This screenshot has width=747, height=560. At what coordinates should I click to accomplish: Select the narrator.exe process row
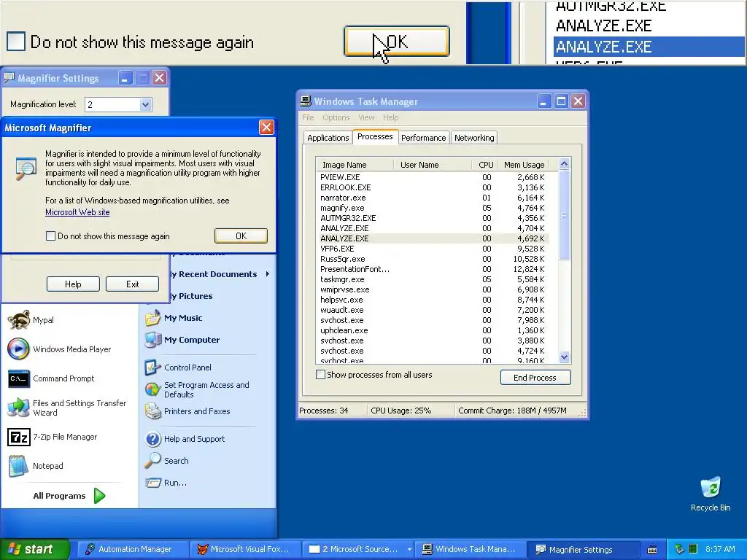pyautogui.click(x=433, y=198)
